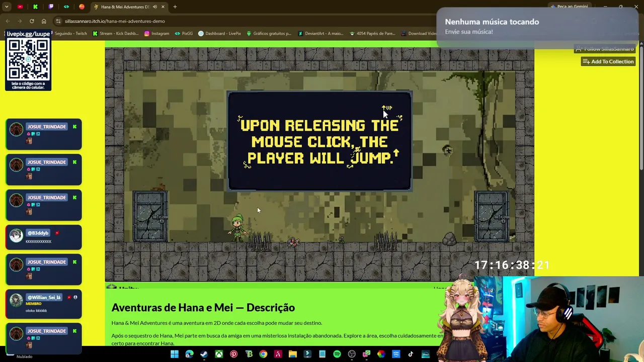The height and width of the screenshot is (362, 644).
Task: Open Prime Video from the taskbar
Action: click(x=396, y=354)
